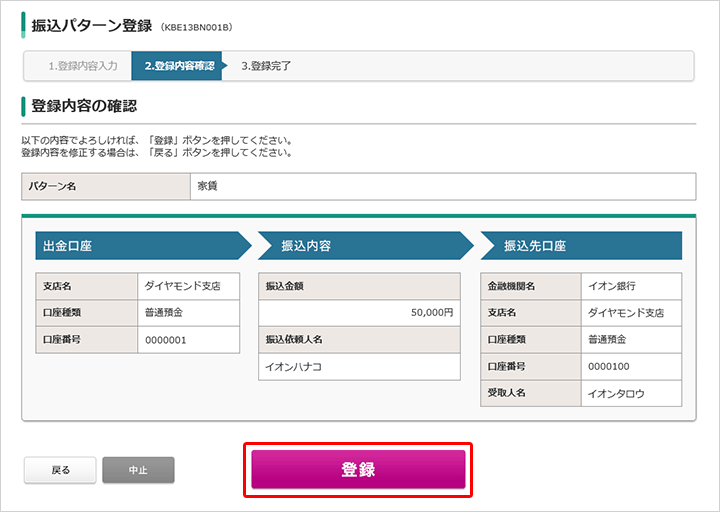The image size is (720, 512).
Task: Click the 振込先口座 arrow header
Action: pyautogui.click(x=581, y=246)
